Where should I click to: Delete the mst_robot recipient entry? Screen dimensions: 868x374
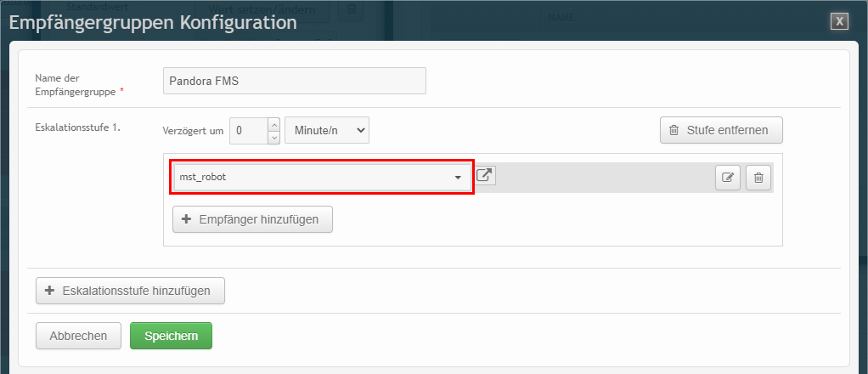coord(758,178)
